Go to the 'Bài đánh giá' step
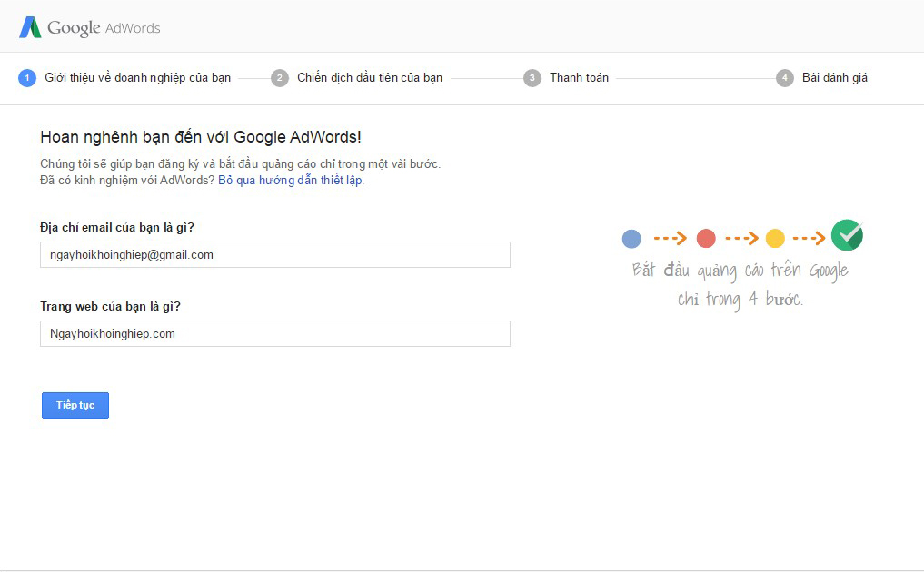Viewport: 924px width, 572px height. (x=834, y=78)
